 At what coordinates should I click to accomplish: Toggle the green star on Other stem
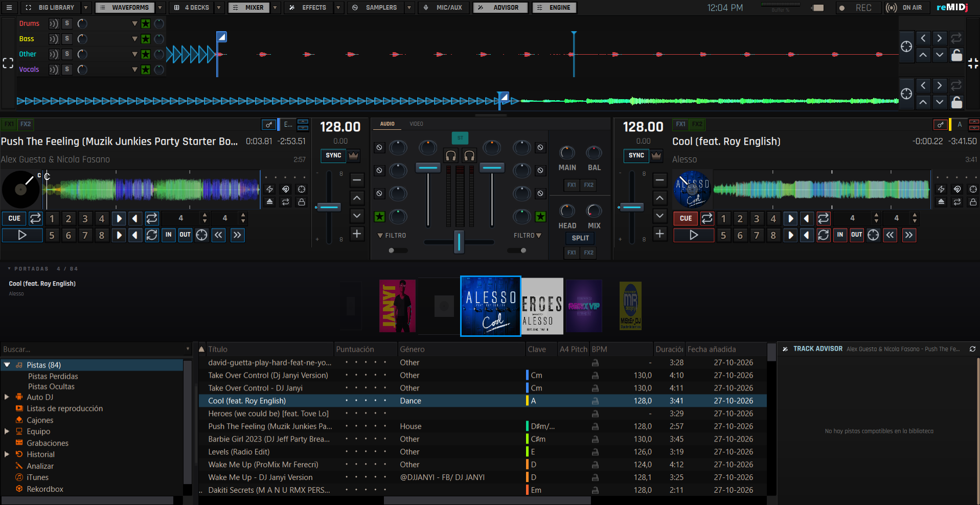[x=146, y=54]
